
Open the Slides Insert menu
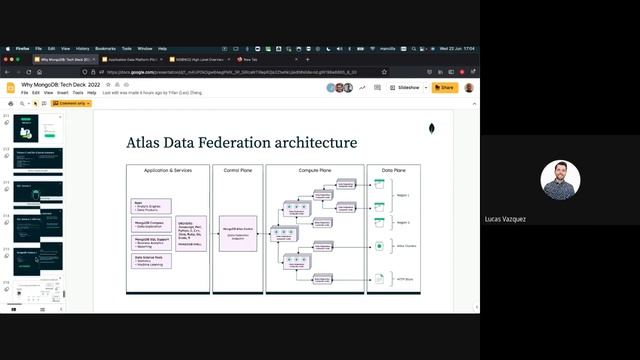click(x=62, y=93)
